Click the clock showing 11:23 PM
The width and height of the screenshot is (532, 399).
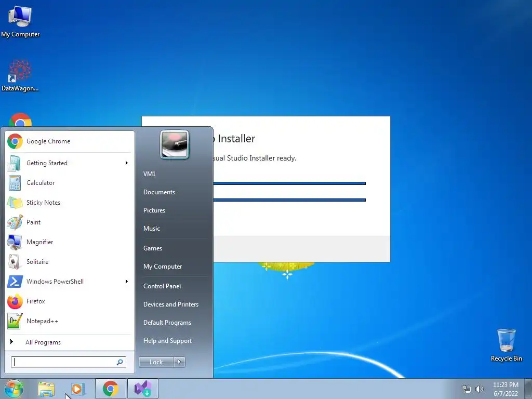[506, 385]
